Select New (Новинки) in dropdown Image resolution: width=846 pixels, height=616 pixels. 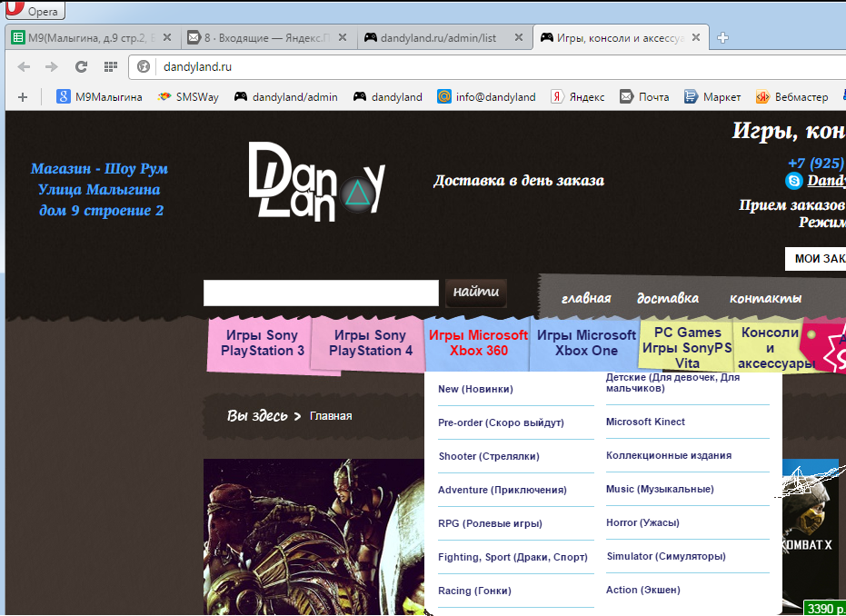pos(475,389)
